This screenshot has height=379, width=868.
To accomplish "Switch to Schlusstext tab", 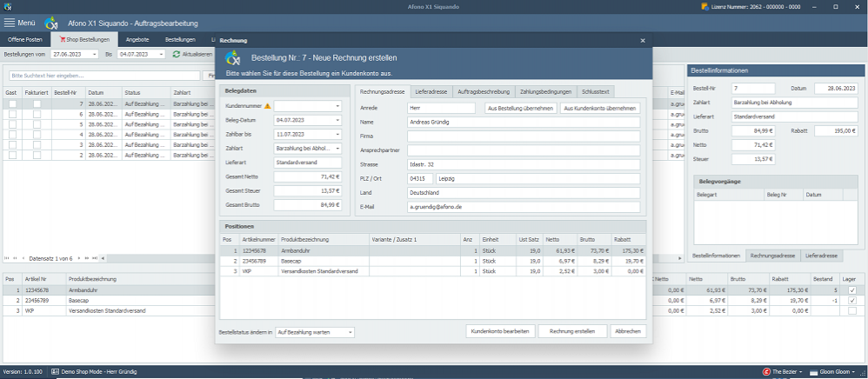I will tap(596, 92).
